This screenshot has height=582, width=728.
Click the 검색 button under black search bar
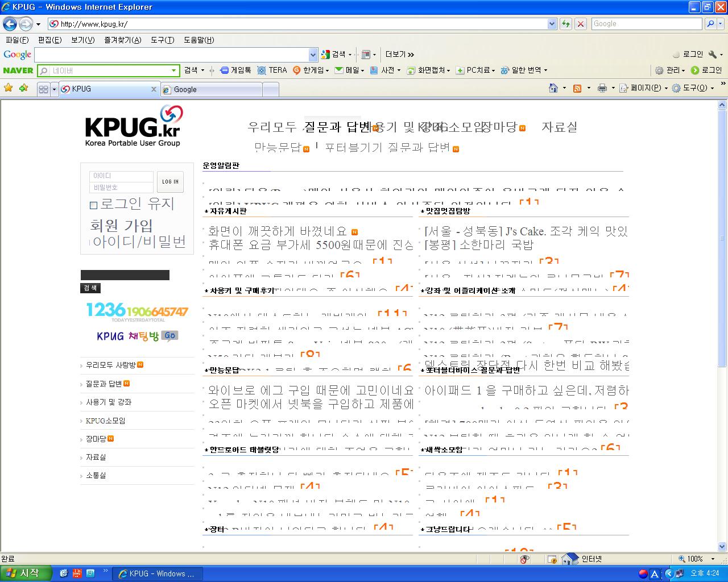[90, 288]
